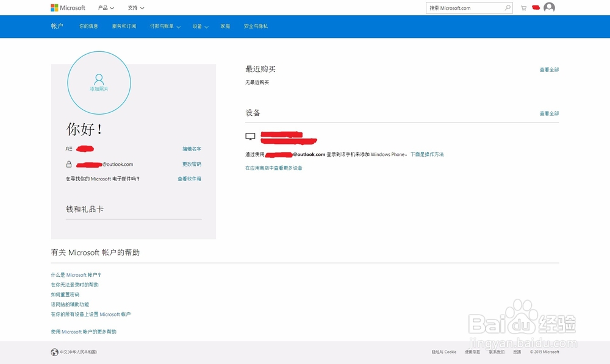610x364 pixels.
Task: Click 下面是操作方法 link
Action: [427, 154]
